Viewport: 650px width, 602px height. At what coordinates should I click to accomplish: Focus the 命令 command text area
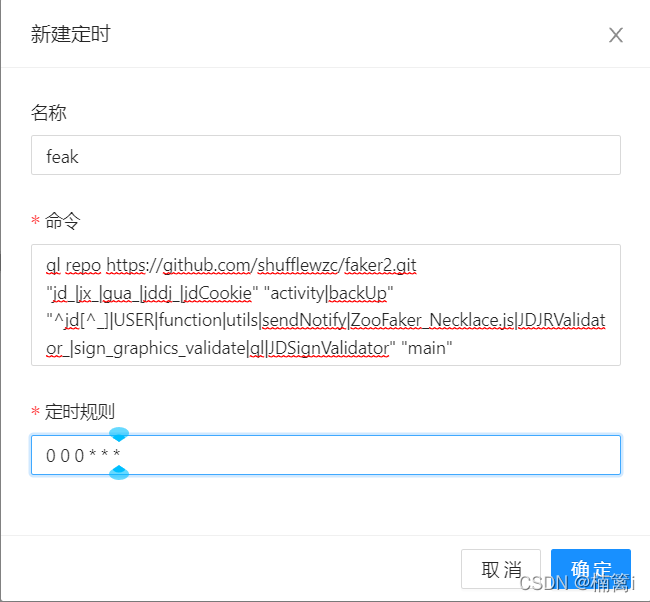[x=325, y=305]
